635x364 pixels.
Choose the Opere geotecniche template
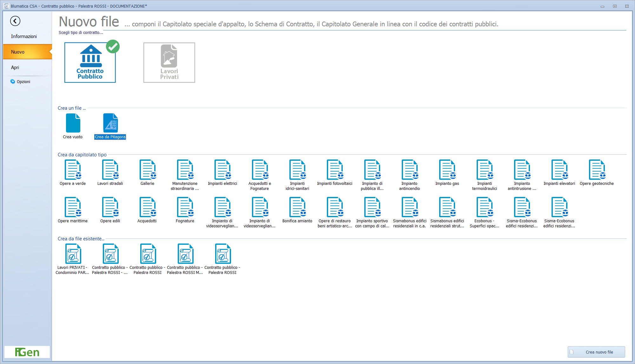click(x=597, y=173)
